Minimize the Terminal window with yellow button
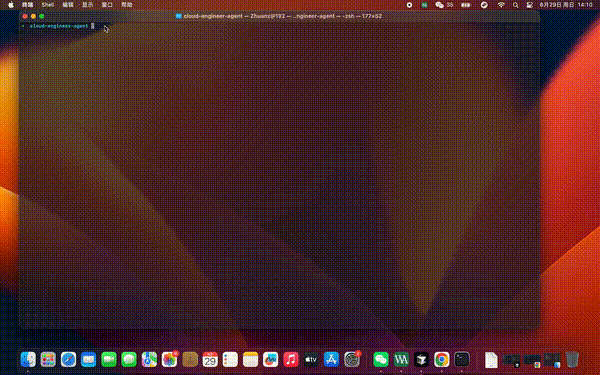Screen dimensions: 600x375 [33, 16]
